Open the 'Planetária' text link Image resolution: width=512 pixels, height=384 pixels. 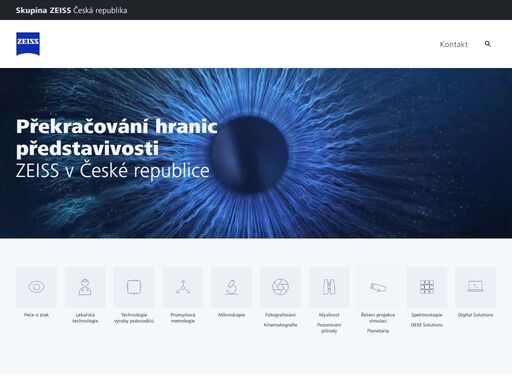(x=378, y=331)
